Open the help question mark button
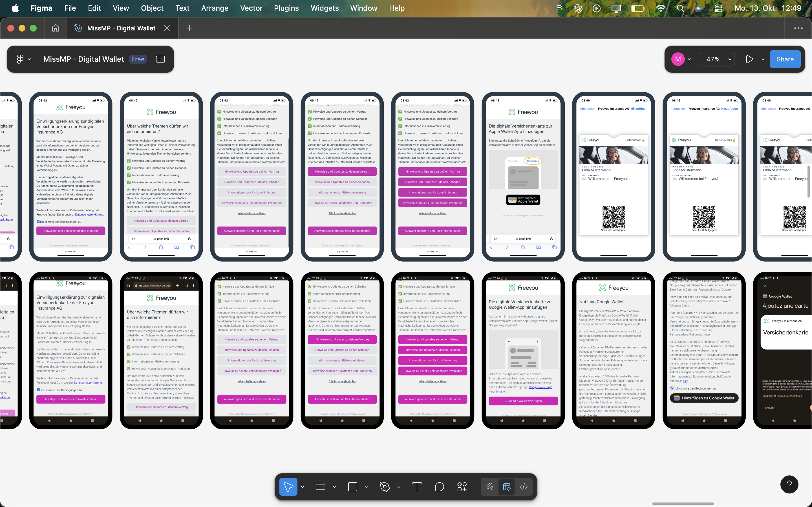Image resolution: width=812 pixels, height=507 pixels. click(x=789, y=484)
